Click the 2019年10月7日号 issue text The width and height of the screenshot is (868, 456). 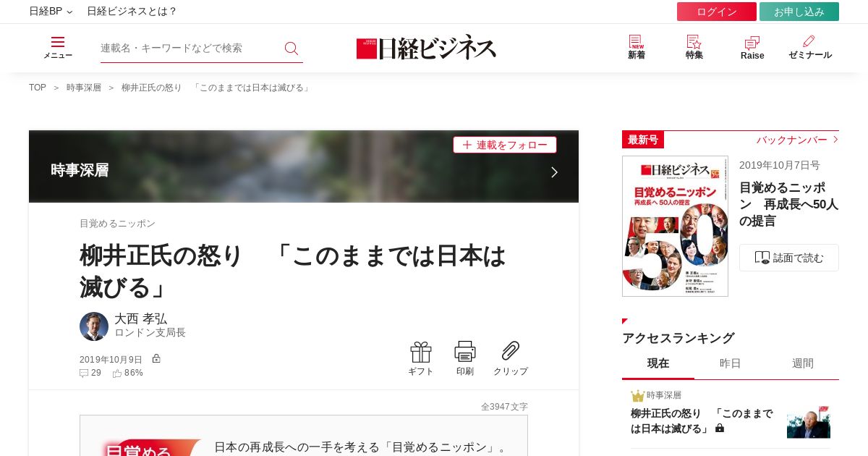(x=780, y=165)
